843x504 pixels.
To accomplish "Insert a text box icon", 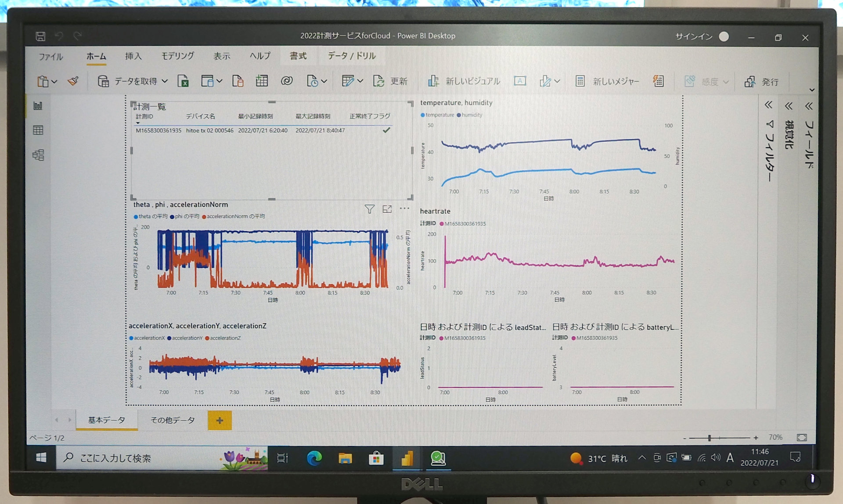I will click(x=520, y=81).
